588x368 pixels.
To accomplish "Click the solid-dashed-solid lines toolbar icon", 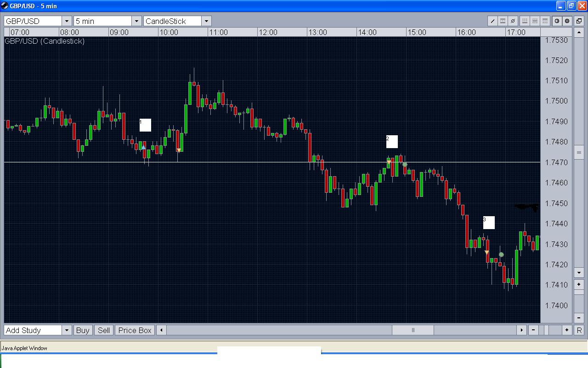I will [x=503, y=21].
